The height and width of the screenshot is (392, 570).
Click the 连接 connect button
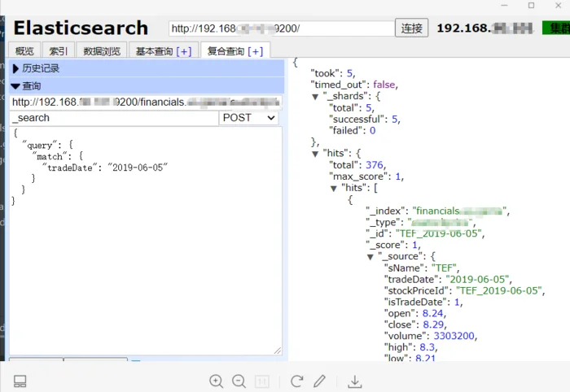[411, 28]
